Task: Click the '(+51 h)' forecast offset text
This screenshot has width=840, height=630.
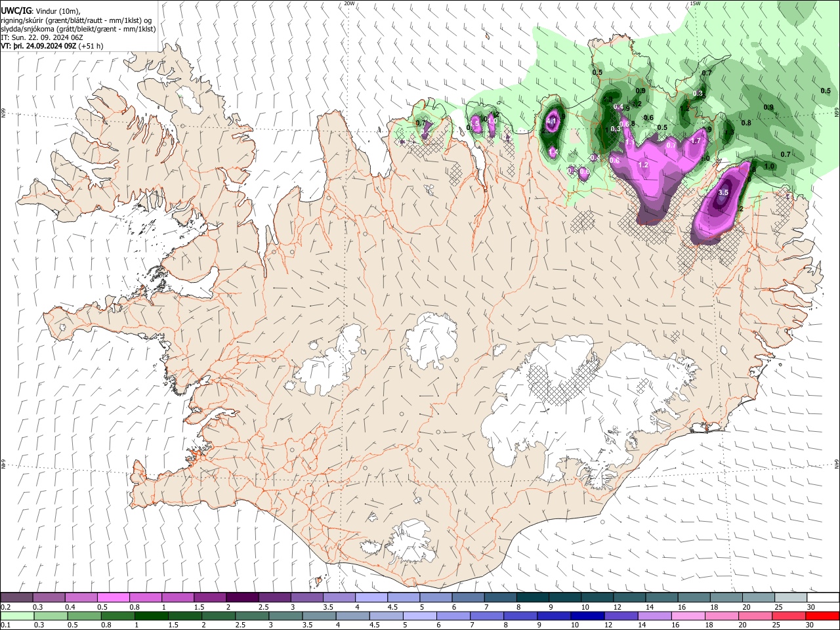Action: pos(91,46)
